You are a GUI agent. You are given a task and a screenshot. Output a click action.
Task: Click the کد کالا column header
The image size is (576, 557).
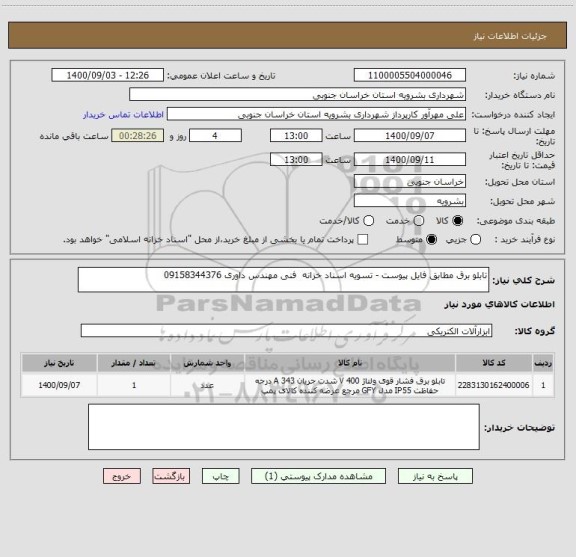click(494, 363)
